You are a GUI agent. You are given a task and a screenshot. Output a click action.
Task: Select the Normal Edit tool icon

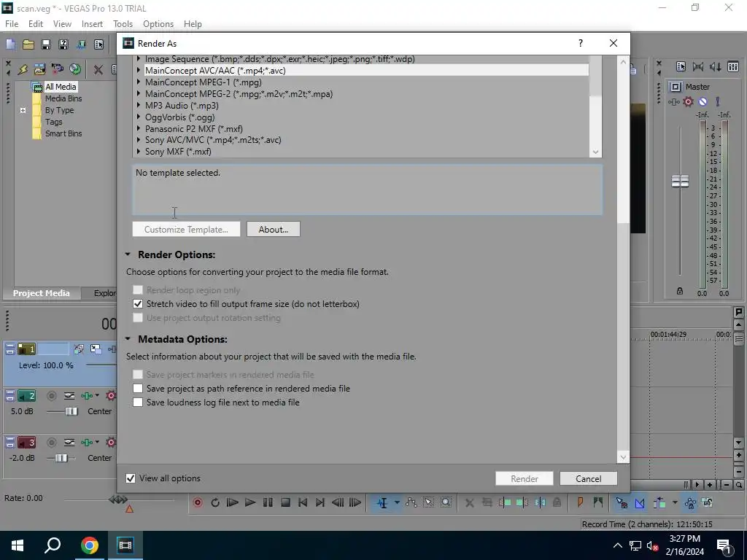[382, 502]
